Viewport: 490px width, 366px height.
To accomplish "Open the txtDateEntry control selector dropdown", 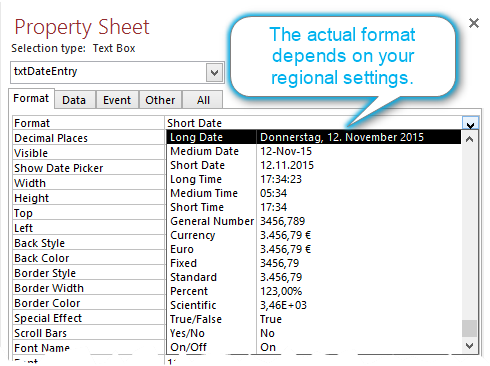I will tap(214, 72).
